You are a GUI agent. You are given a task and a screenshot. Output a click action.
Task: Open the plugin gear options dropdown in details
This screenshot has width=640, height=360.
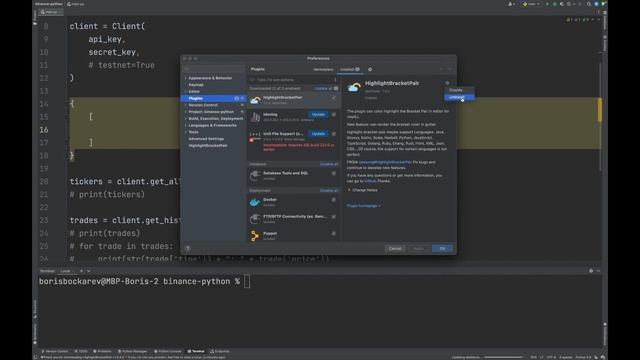tap(447, 83)
